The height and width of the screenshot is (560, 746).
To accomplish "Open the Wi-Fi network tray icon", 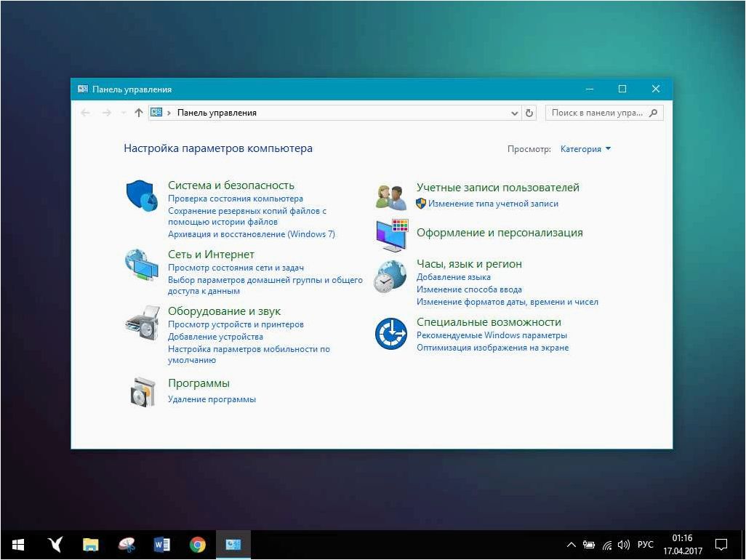I will pyautogui.click(x=607, y=545).
